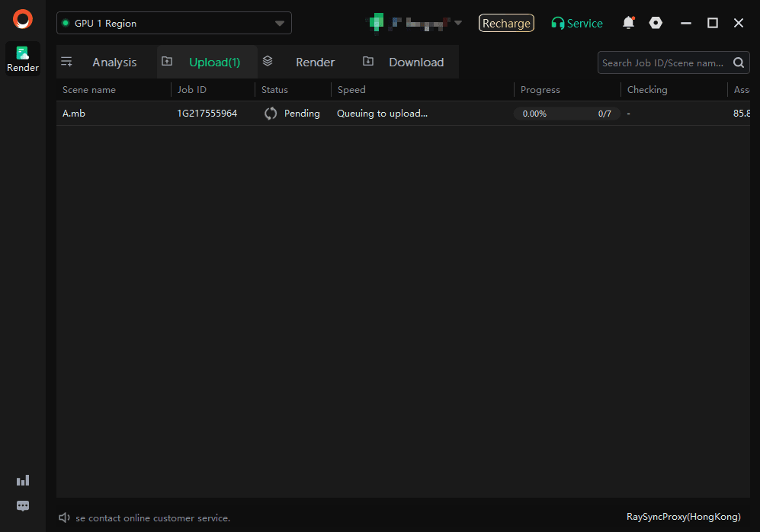Go to the Render tab

(x=315, y=62)
